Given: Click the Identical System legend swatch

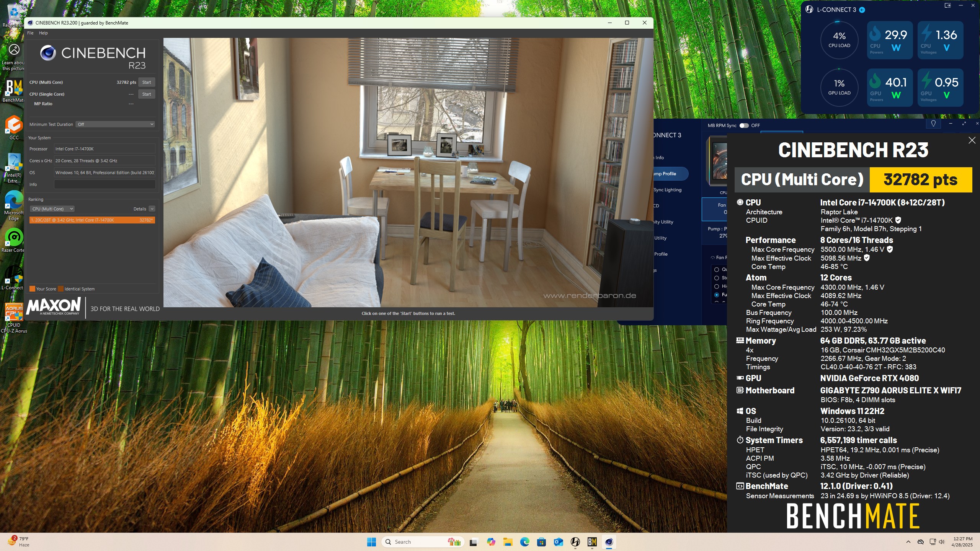Looking at the screenshot, I should coord(60,289).
